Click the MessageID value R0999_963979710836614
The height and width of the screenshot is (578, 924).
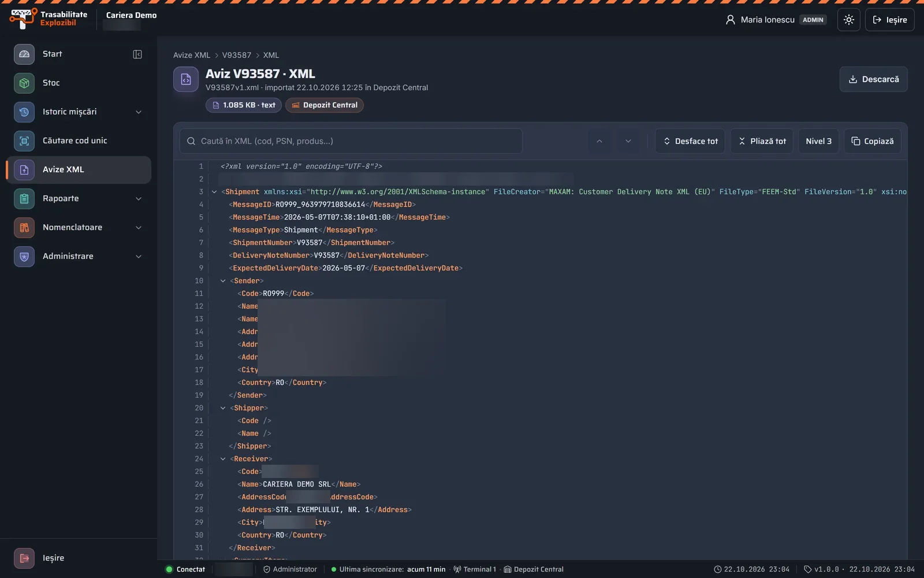(x=321, y=205)
